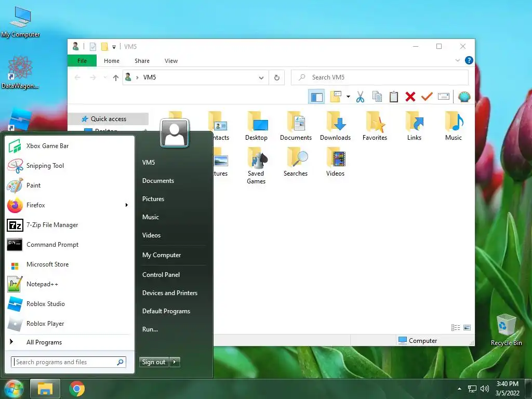Toggle the navigation pane button
Image resolution: width=532 pixels, height=399 pixels.
316,97
